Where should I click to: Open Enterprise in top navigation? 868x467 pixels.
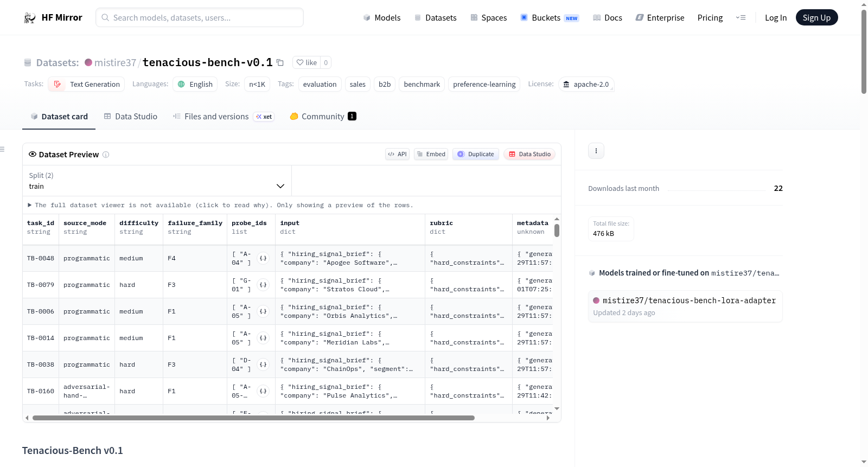pyautogui.click(x=660, y=18)
